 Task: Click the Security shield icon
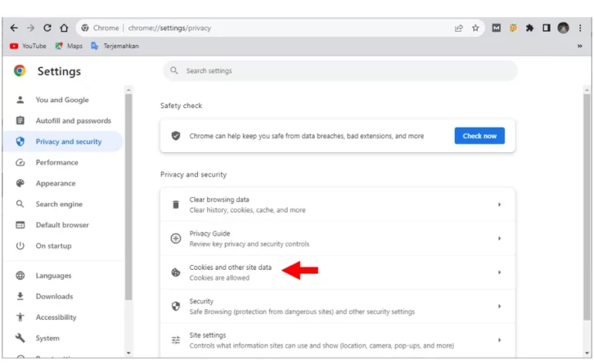coord(176,306)
